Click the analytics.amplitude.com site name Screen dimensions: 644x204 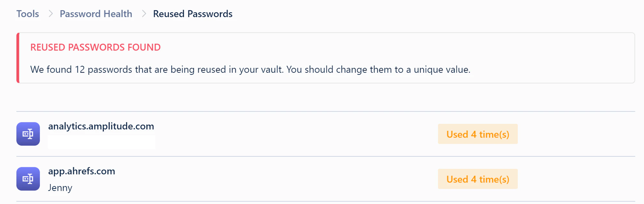(101, 126)
